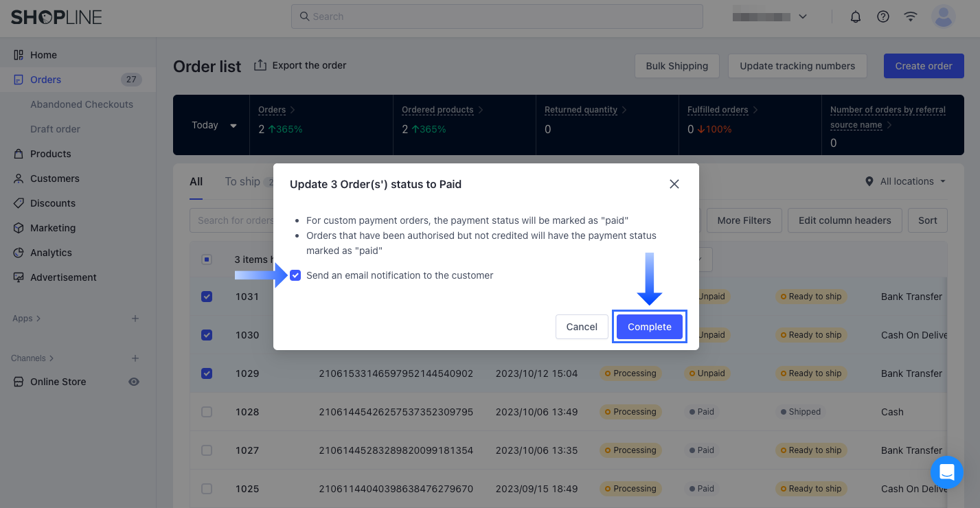Screen dimensions: 980x508
Task: Preview Online Store with eye icon
Action: [x=134, y=382]
